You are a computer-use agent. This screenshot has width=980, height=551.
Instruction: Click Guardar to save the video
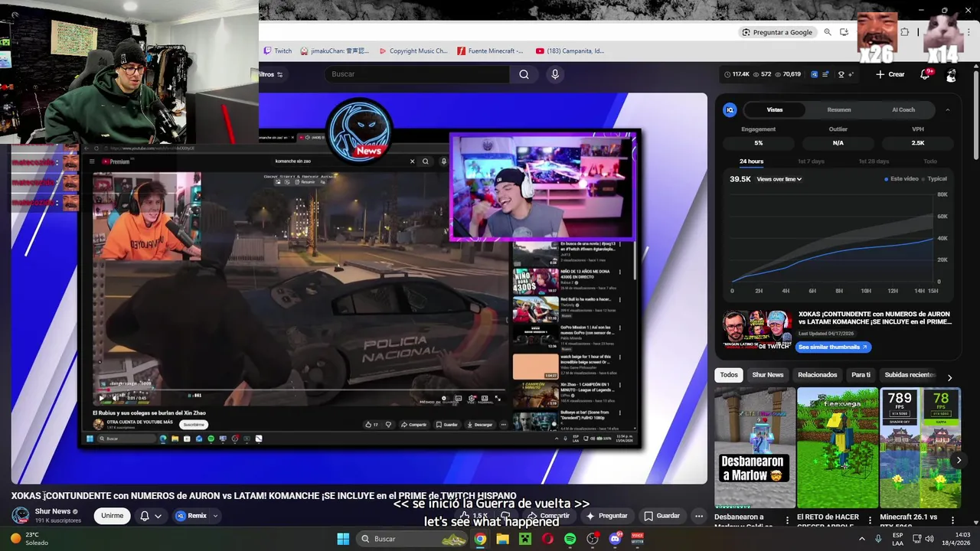[661, 516]
